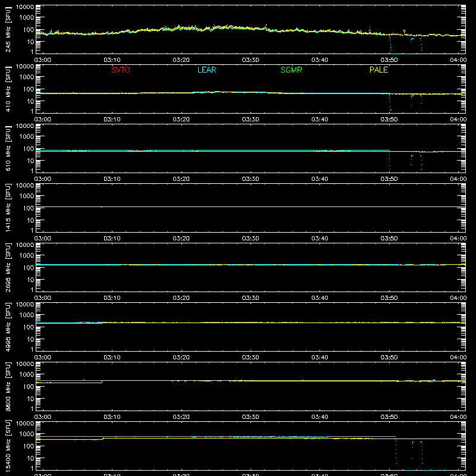The image size is (476, 476).
Task: Click the 100 y-axis value of 1415 MHz plot
Action: pyautogui.click(x=29, y=208)
